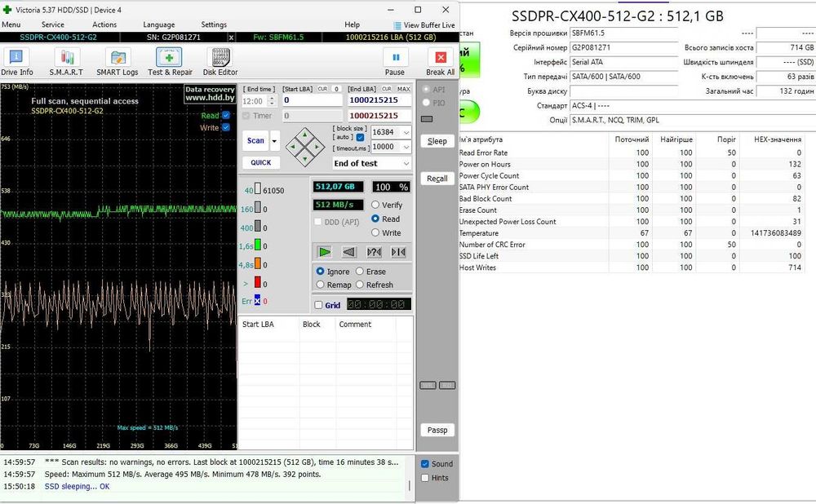Select the Remap radio button
The height and width of the screenshot is (504, 816).
point(320,285)
